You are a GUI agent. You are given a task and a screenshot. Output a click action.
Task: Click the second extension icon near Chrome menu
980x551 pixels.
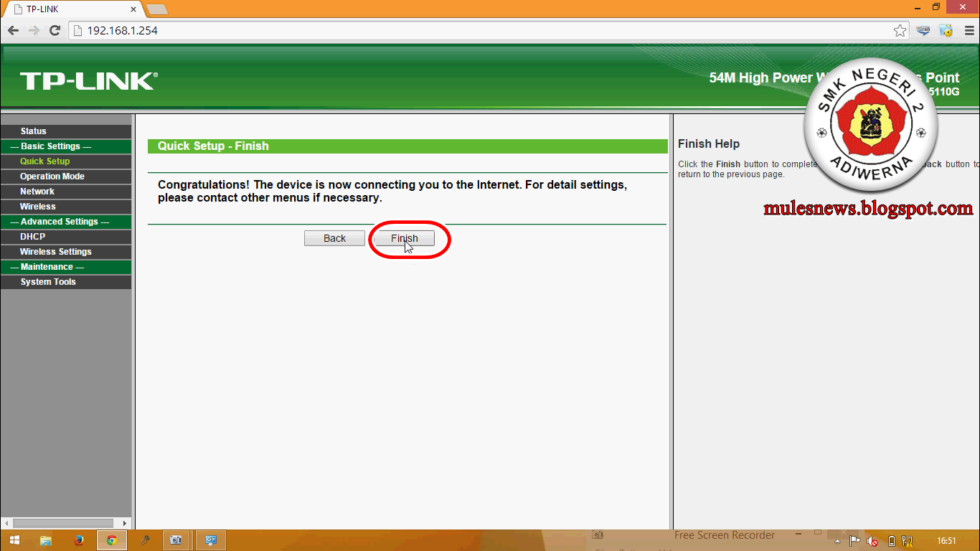click(947, 31)
